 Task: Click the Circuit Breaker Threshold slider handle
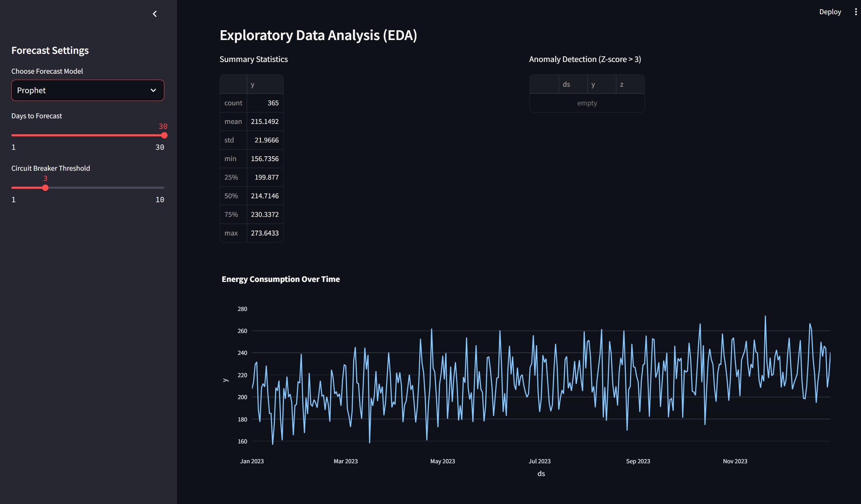point(45,188)
